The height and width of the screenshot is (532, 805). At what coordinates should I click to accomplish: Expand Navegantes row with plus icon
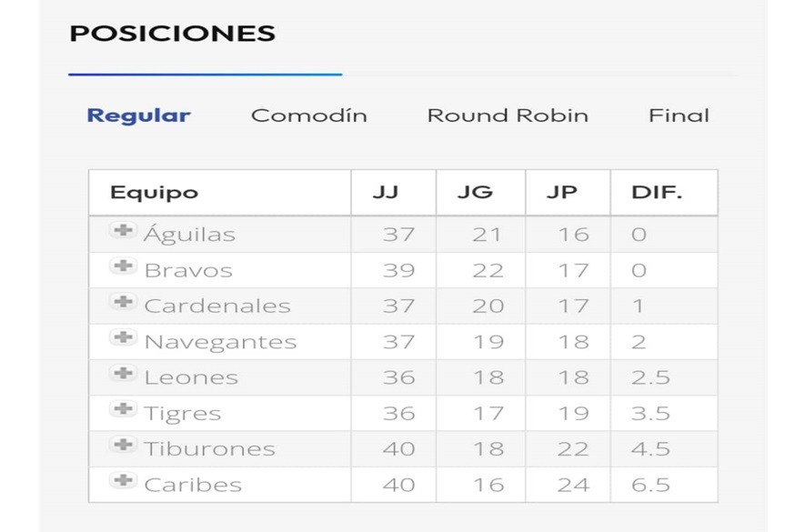click(x=122, y=338)
